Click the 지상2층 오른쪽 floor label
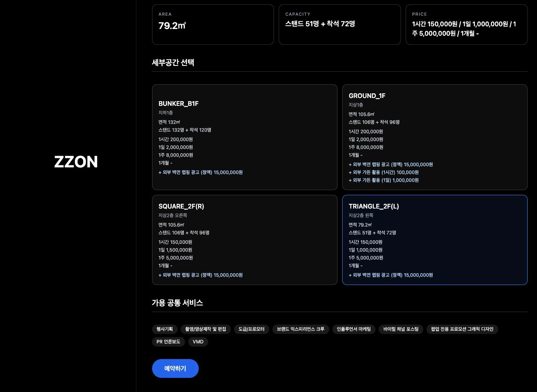This screenshot has height=392, width=537. tap(173, 216)
